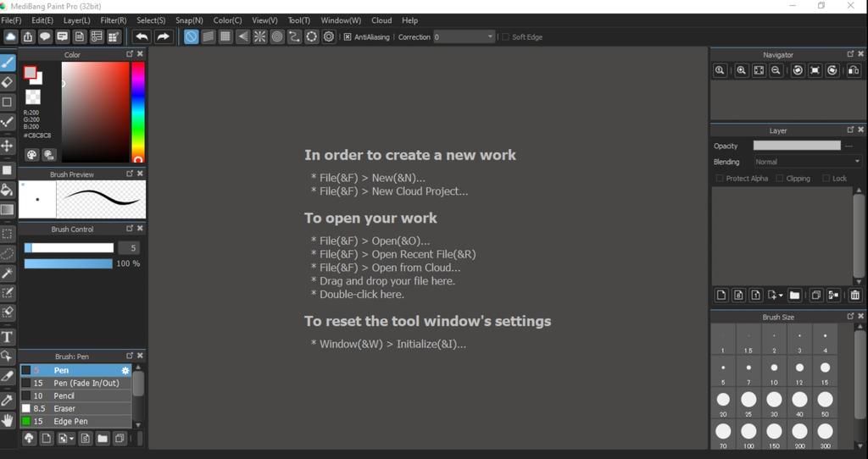Adjust the brush opacity 100% slider
The height and width of the screenshot is (459, 868).
69,263
